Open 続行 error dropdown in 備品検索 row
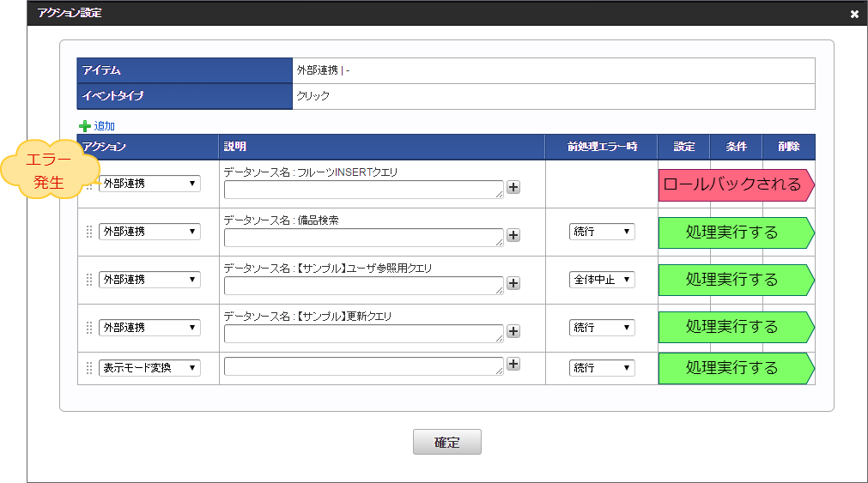This screenshot has height=483, width=868. tap(602, 232)
